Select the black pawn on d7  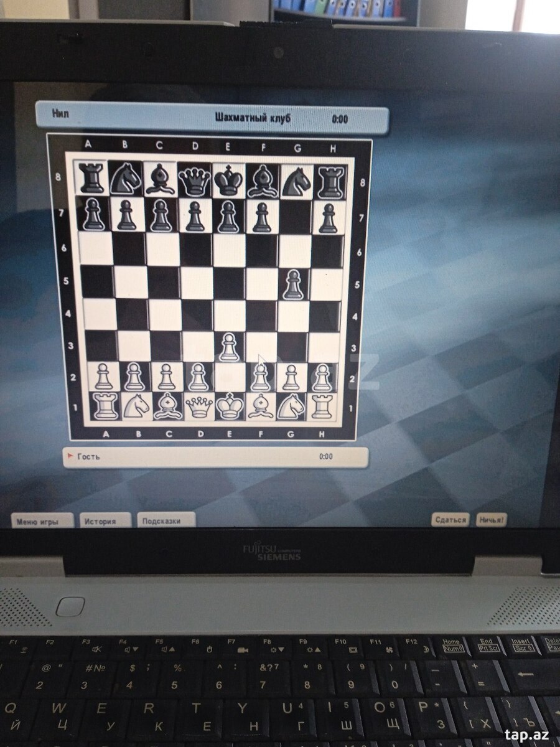(x=195, y=216)
